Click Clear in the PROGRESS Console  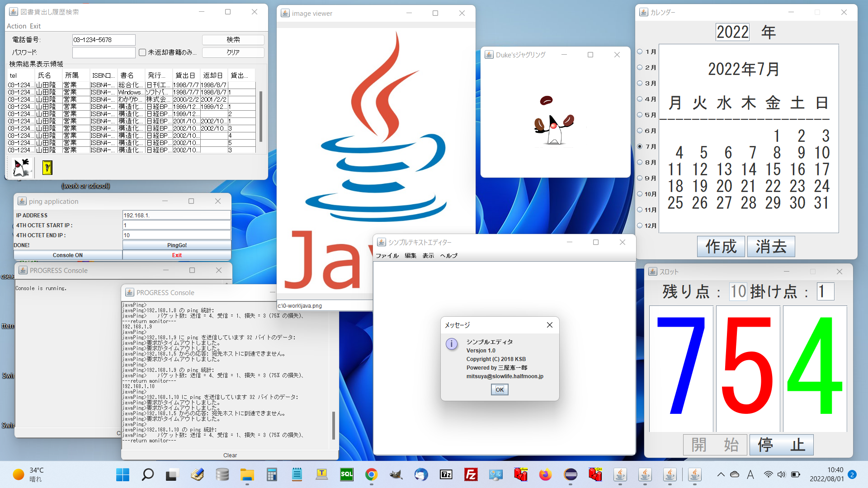point(230,455)
